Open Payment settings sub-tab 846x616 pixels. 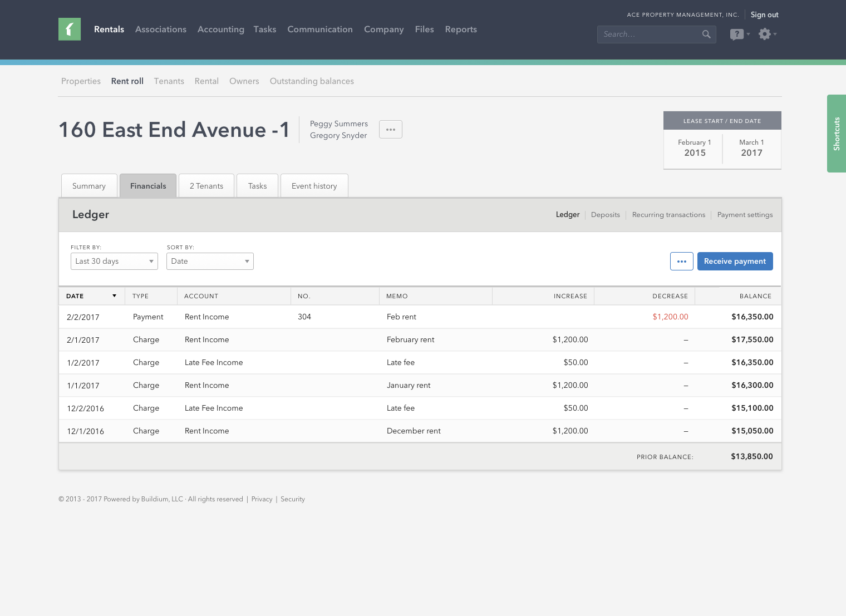point(745,215)
